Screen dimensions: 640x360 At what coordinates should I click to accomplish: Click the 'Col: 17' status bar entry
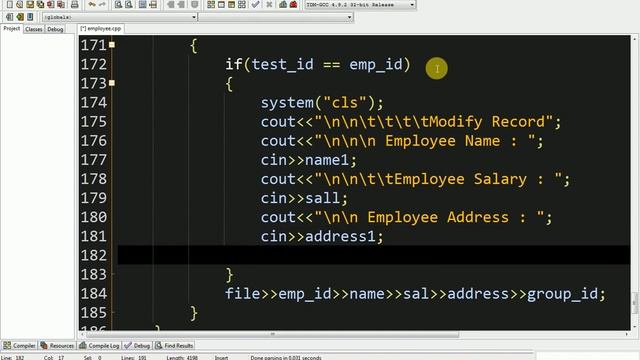54,358
